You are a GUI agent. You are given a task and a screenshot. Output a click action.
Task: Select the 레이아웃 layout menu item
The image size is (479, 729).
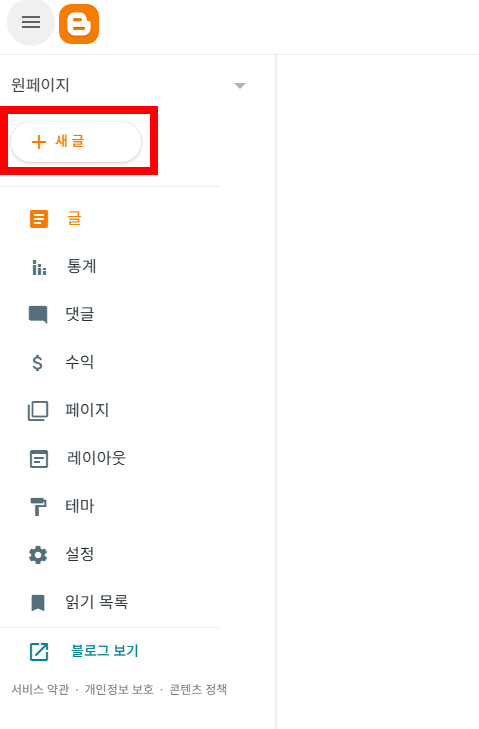(x=96, y=458)
